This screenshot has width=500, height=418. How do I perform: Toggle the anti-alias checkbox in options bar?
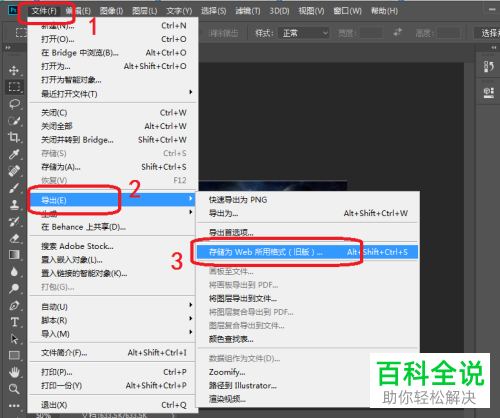[201, 33]
